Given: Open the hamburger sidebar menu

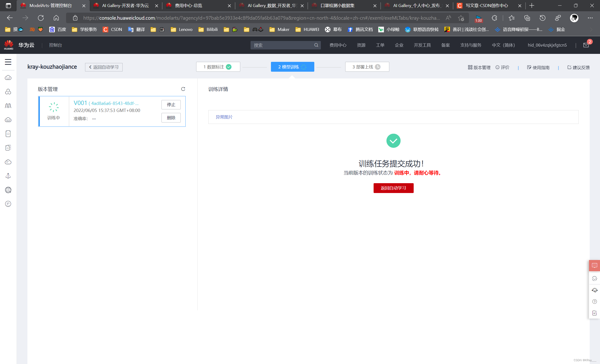Looking at the screenshot, I should click(8, 62).
